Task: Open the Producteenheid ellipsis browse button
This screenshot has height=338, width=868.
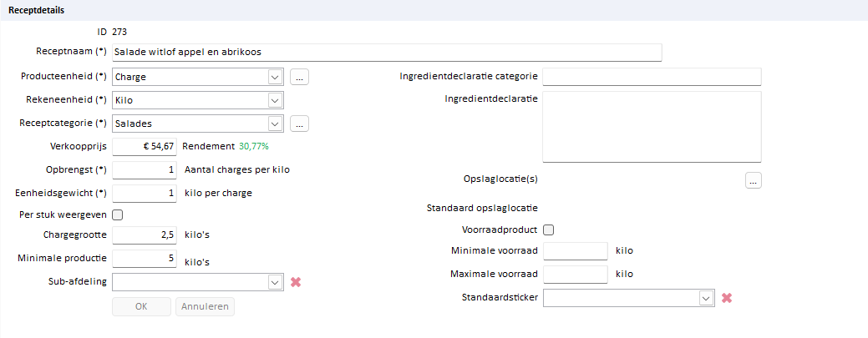Action: tap(299, 77)
